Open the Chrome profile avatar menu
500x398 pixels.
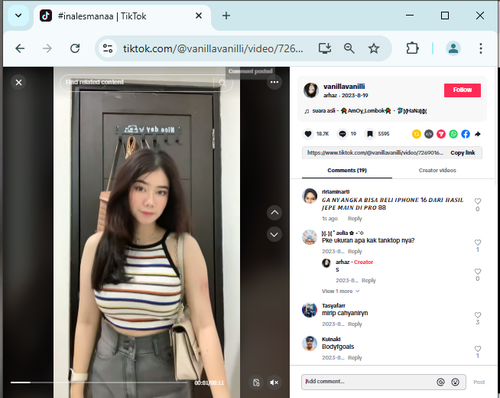pyautogui.click(x=453, y=48)
